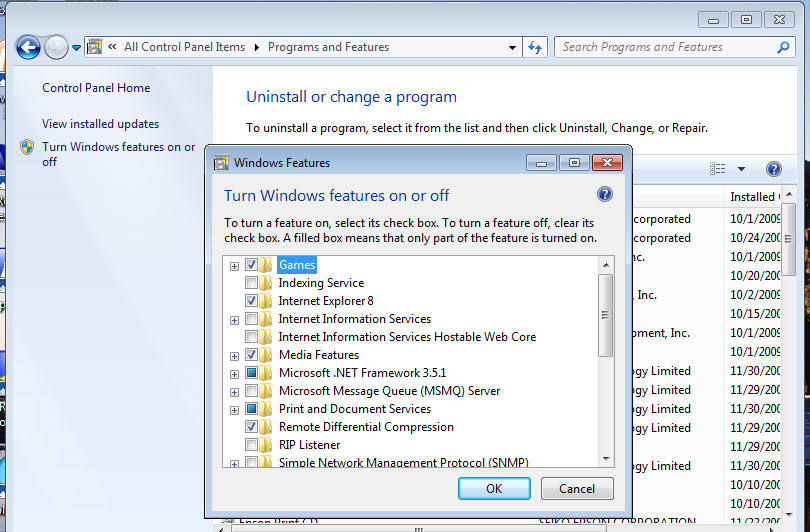The height and width of the screenshot is (532, 810).
Task: Expand Microsoft Message Queue Server node
Action: pyautogui.click(x=234, y=393)
